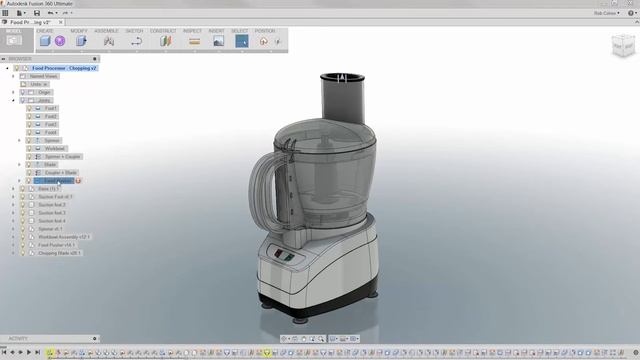
Task: Select the Modify Press Pull icon
Action: [x=81, y=41]
